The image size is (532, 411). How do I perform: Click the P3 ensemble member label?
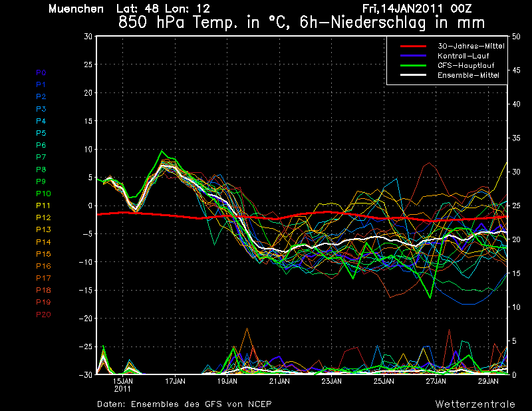(x=41, y=109)
